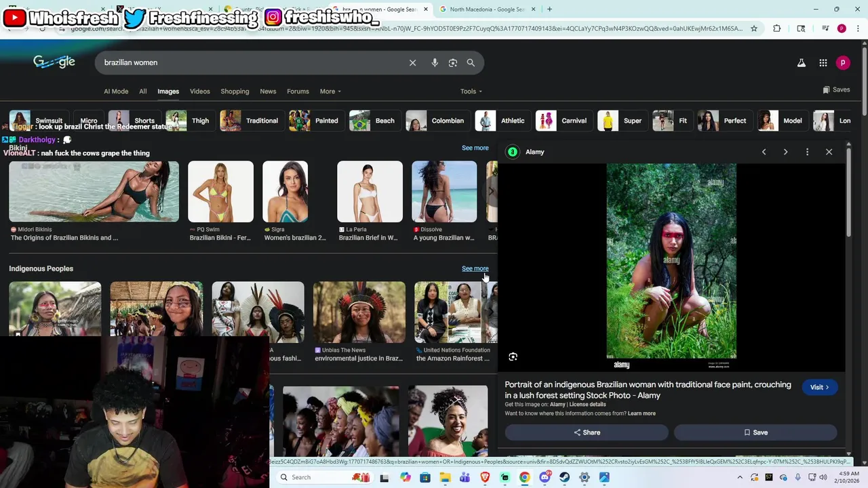Open the Steam taskbar icon
The height and width of the screenshot is (488, 868).
click(x=564, y=477)
